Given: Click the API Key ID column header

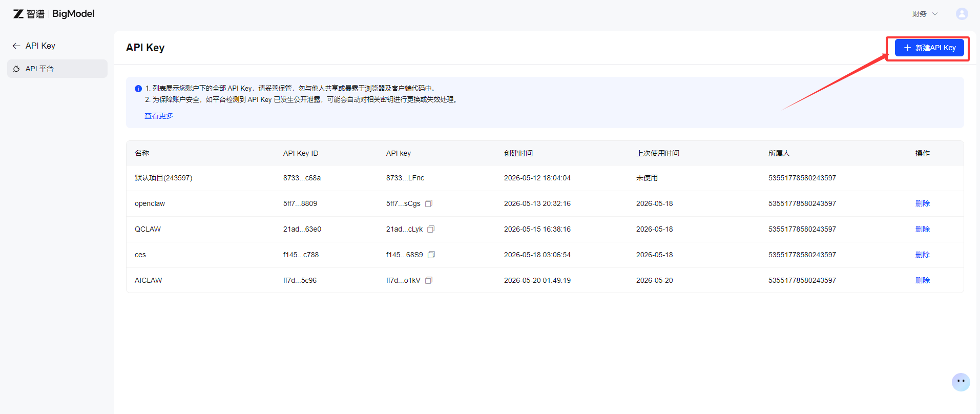Looking at the screenshot, I should (301, 153).
